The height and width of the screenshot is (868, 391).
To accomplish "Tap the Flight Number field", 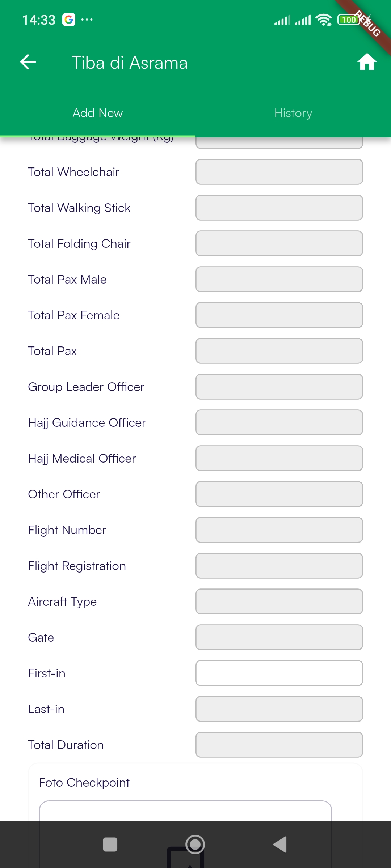I will tap(279, 530).
